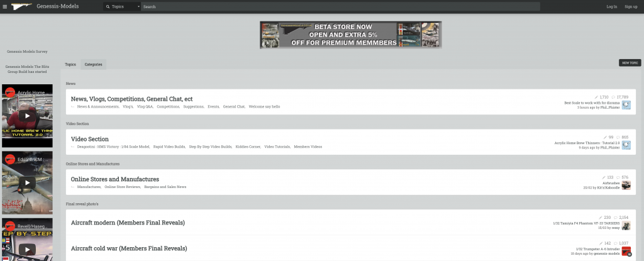This screenshot has height=261, width=644.
Task: Switch to the Categories tab
Action: (x=93, y=65)
